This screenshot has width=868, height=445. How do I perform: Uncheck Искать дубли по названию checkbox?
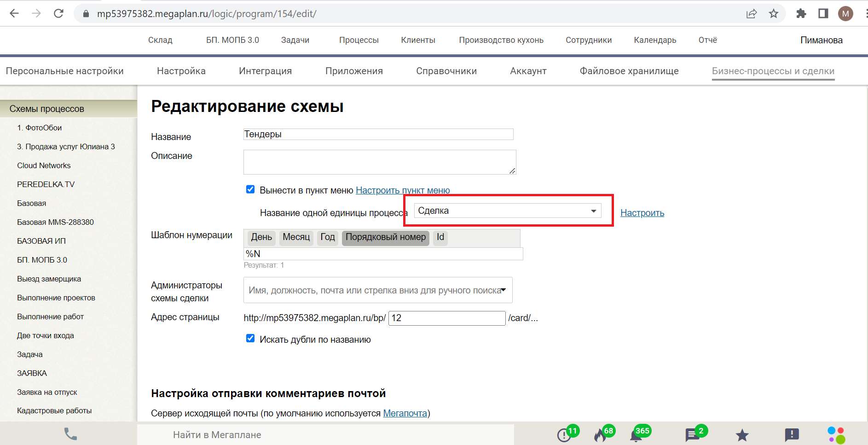(x=250, y=339)
